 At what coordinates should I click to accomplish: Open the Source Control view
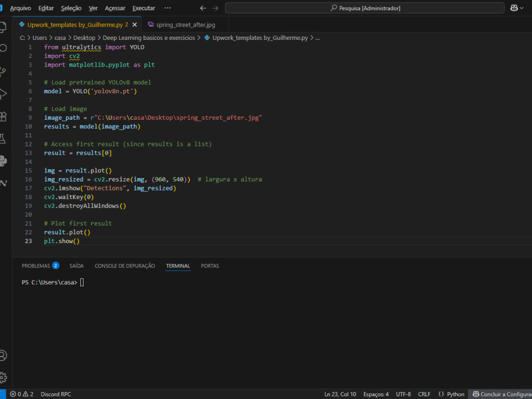[3, 71]
